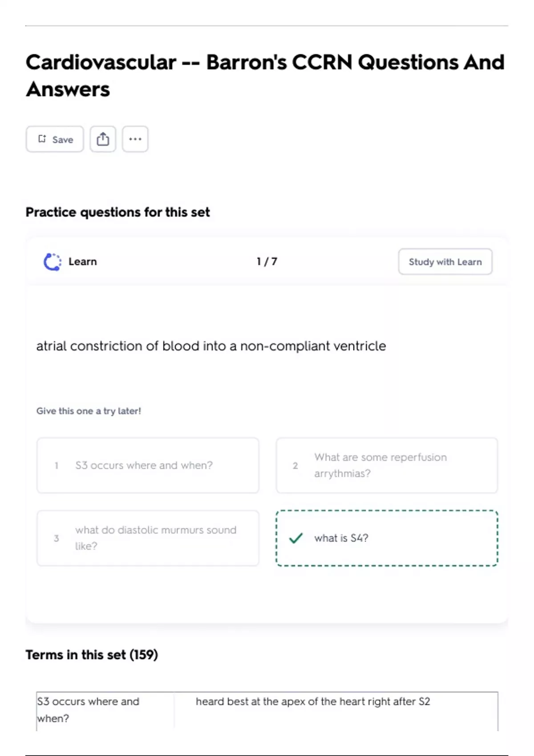Click Practice questions for this set heading
Viewport: 534px width, 756px height.
coord(117,212)
